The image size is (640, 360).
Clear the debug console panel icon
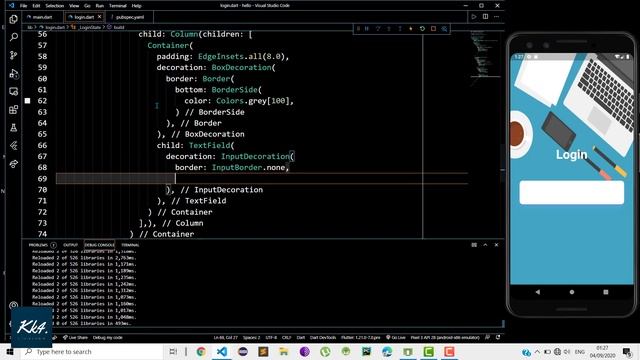(x=474, y=245)
